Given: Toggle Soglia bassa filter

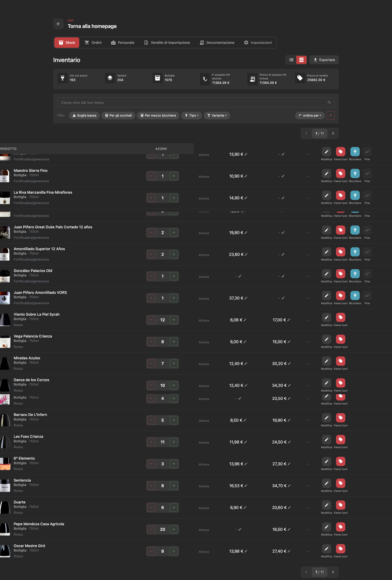Looking at the screenshot, I should click(84, 115).
